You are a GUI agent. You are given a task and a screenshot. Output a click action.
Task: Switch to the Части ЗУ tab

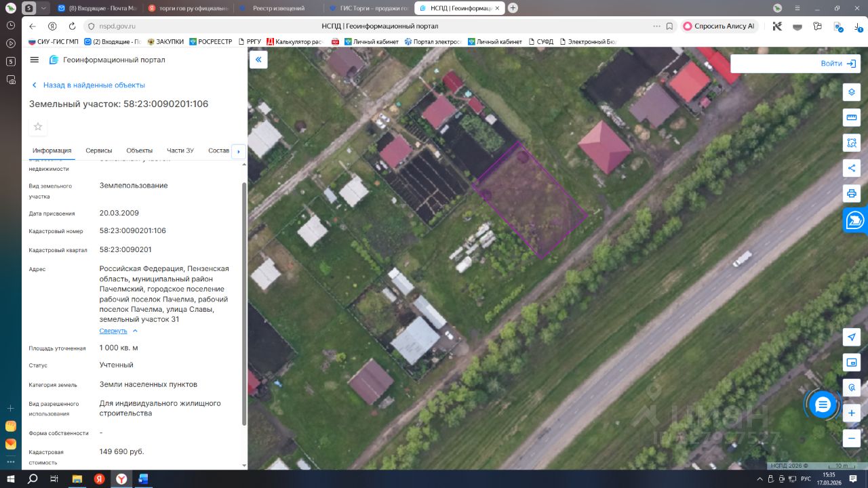click(x=180, y=150)
